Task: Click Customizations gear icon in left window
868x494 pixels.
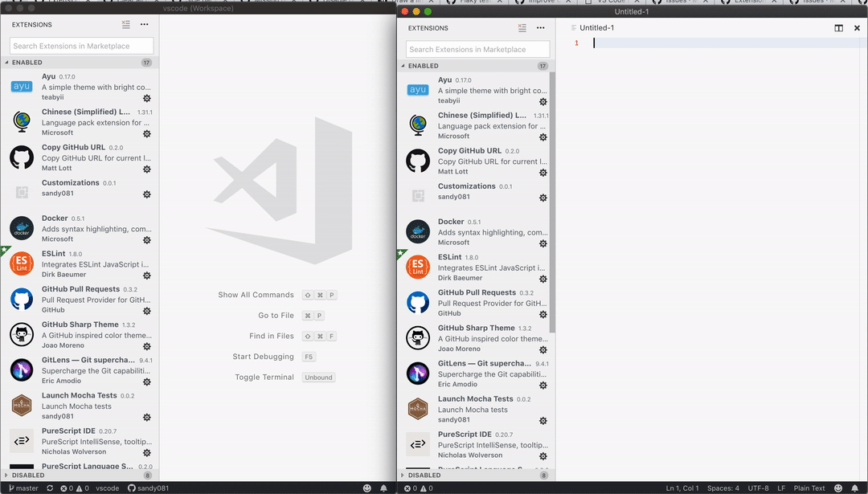Action: coord(147,194)
